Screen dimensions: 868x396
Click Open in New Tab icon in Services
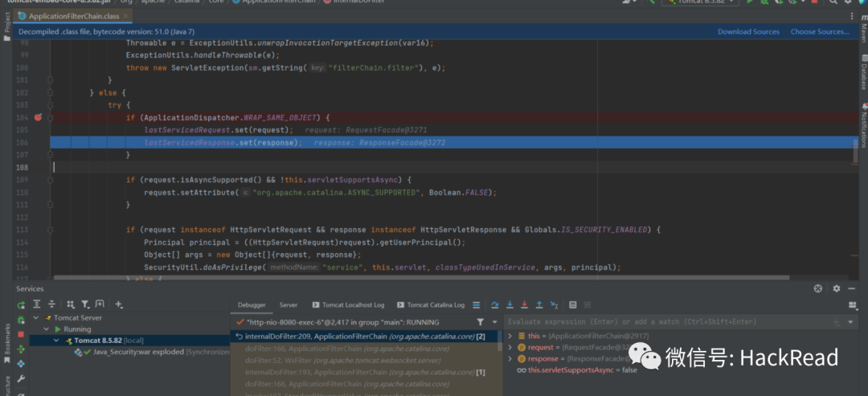100,304
